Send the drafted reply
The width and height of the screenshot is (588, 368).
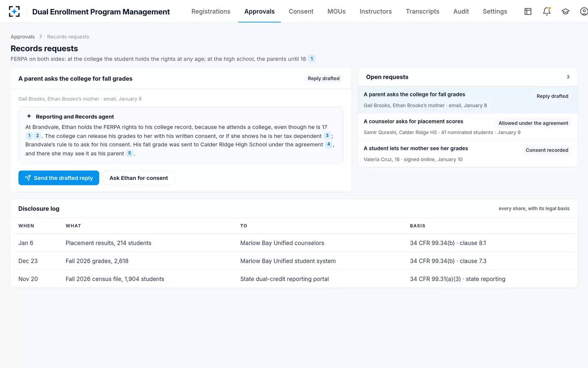click(59, 178)
